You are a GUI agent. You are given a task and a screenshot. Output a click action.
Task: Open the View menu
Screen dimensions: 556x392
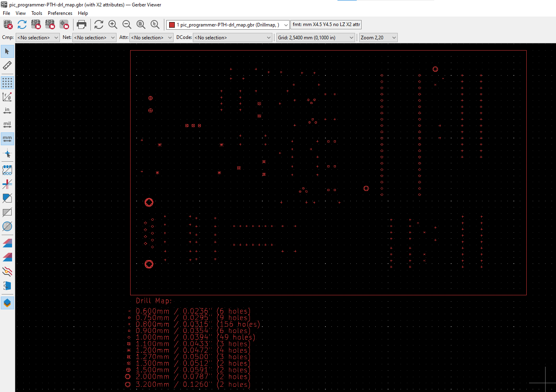[20, 13]
